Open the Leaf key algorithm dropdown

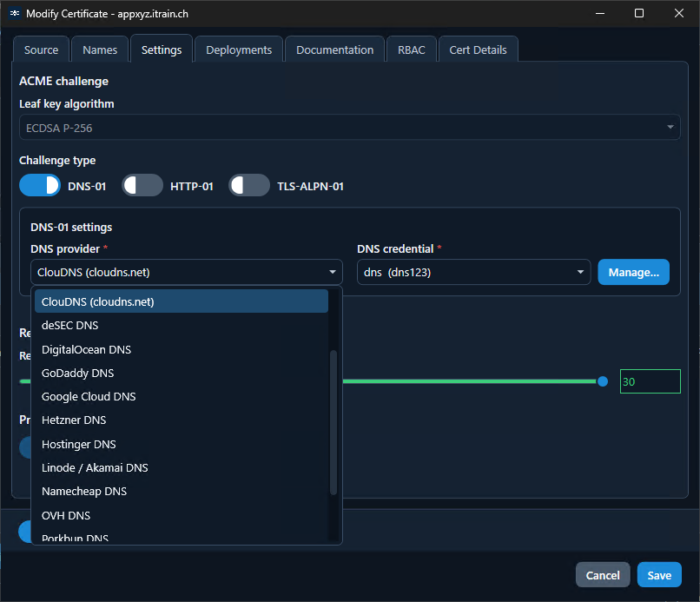click(x=349, y=128)
